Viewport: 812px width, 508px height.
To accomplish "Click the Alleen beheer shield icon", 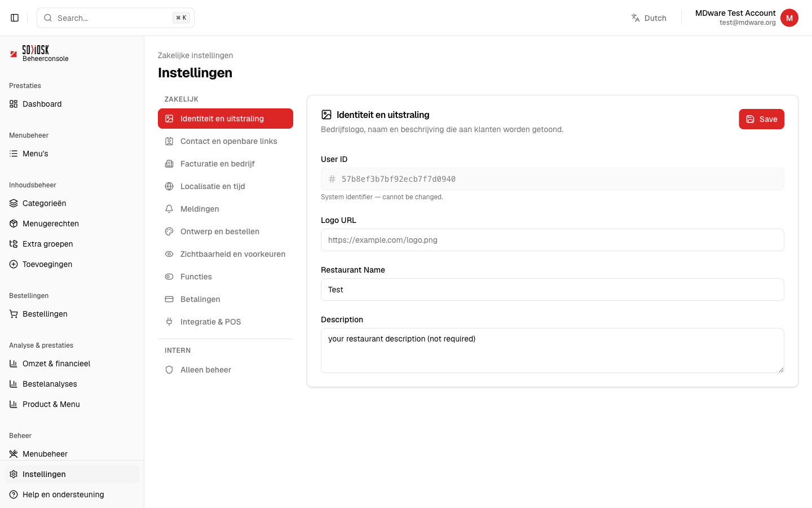I will click(x=169, y=370).
